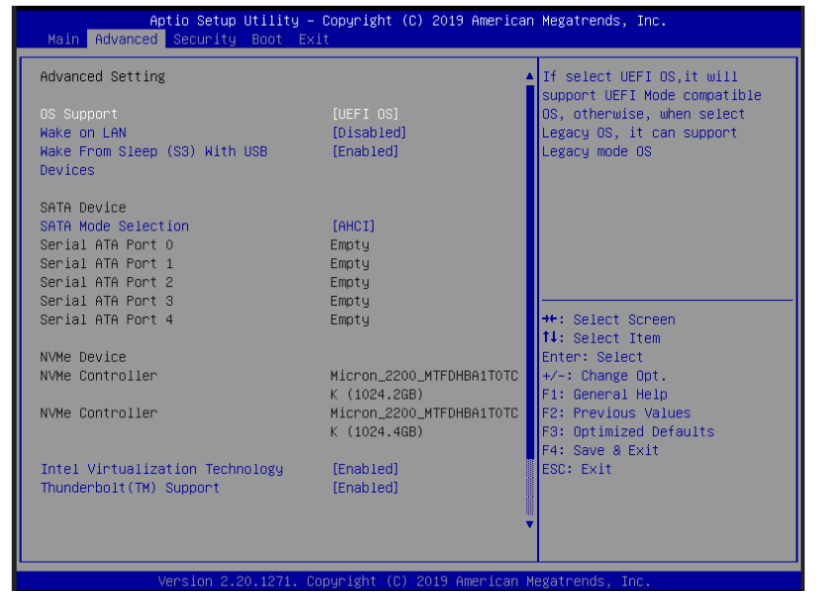This screenshot has width=818, height=594.
Task: Change Wake From Sleep (S3) Enabled value
Action: pyautogui.click(x=364, y=151)
